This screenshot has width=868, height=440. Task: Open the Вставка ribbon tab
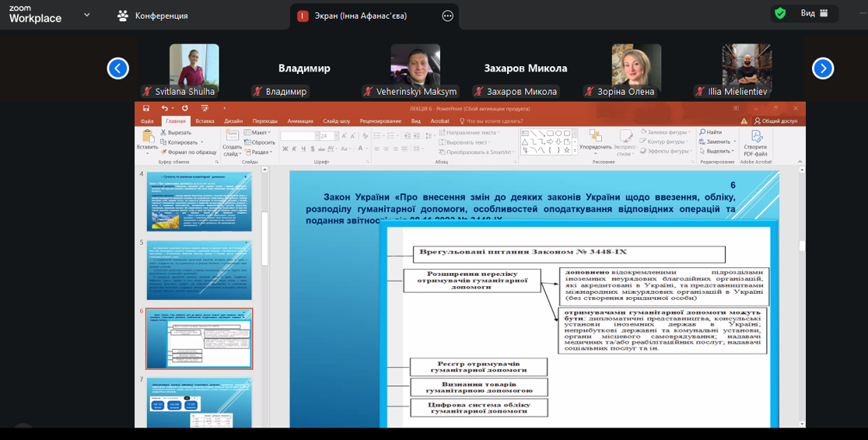205,121
